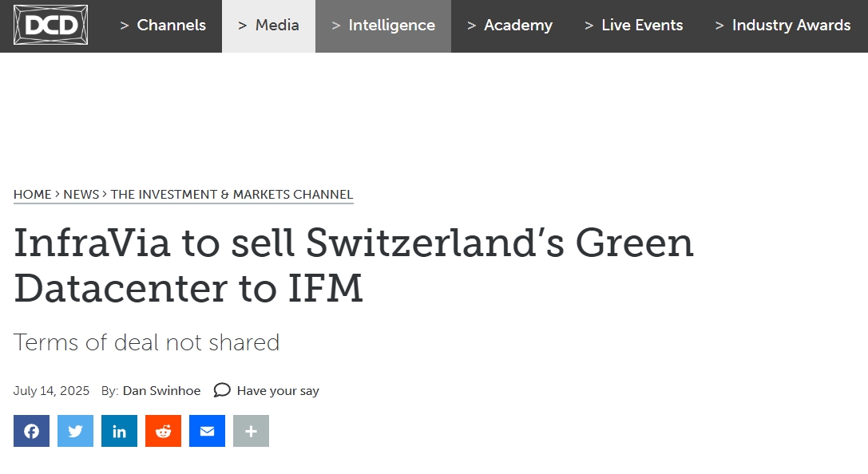This screenshot has width=868, height=474.
Task: Click the comment speech bubble icon
Action: (222, 390)
